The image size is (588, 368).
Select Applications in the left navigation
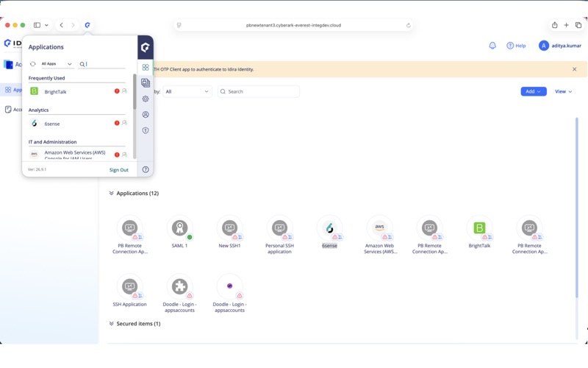coord(13,90)
